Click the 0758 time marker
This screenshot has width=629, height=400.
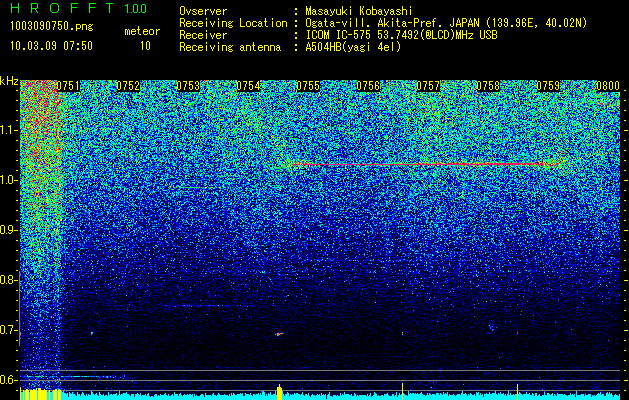pyautogui.click(x=488, y=86)
